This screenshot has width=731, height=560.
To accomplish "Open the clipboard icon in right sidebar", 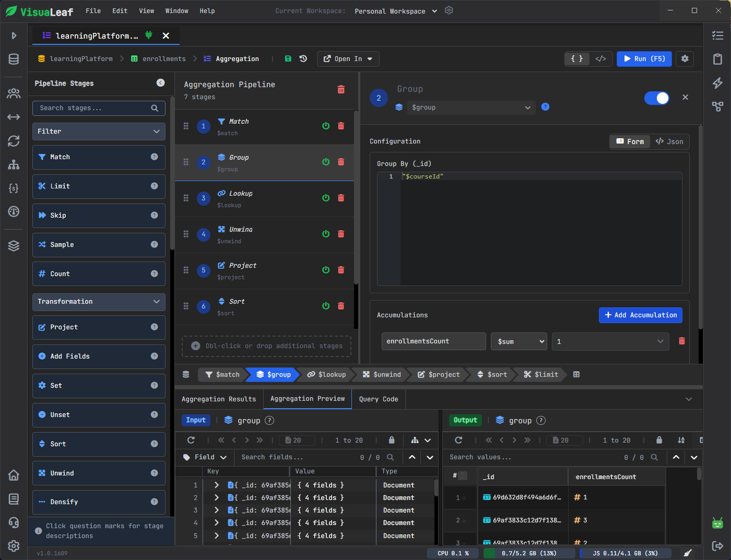I will (x=717, y=59).
